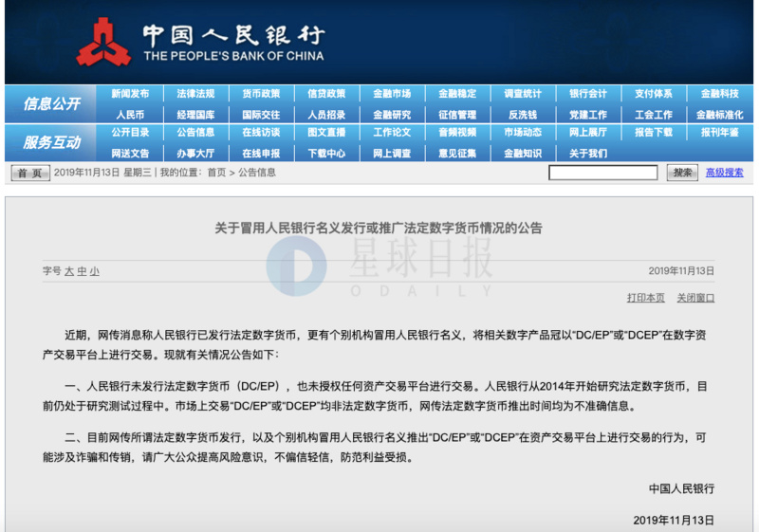The image size is (759, 532).
Task: Go to 金融市场 section
Action: [x=392, y=93]
